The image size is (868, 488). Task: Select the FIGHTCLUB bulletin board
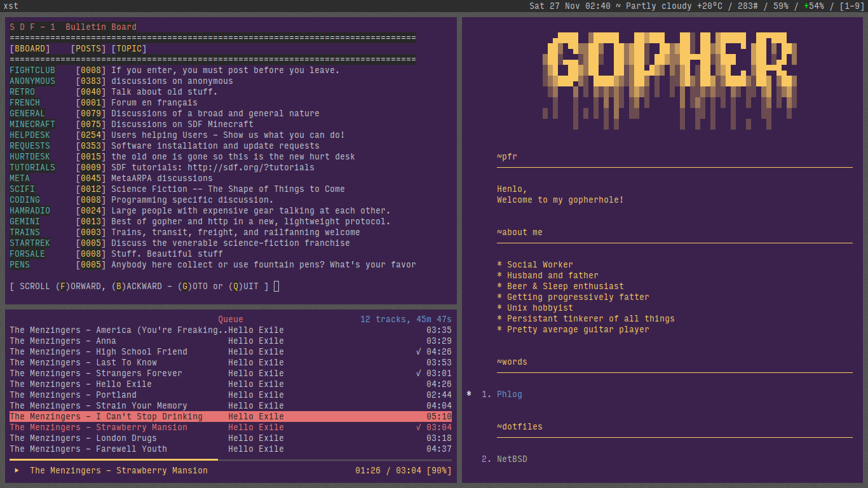tap(32, 71)
